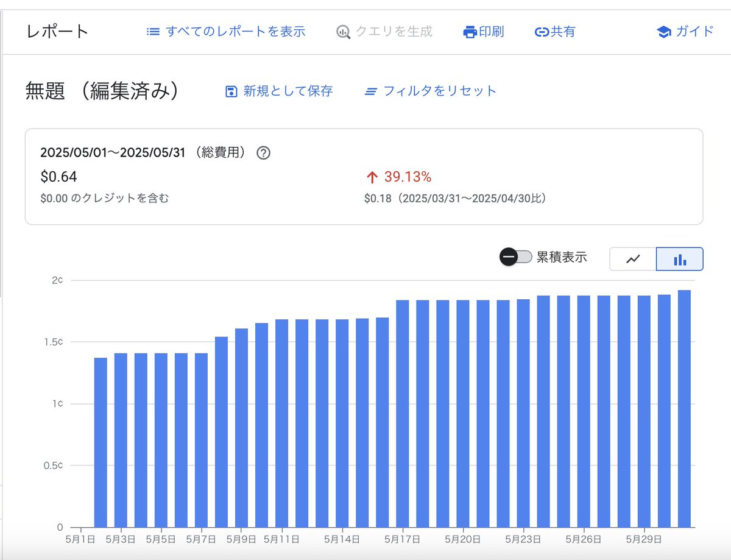Click the 共有 text

(x=563, y=32)
